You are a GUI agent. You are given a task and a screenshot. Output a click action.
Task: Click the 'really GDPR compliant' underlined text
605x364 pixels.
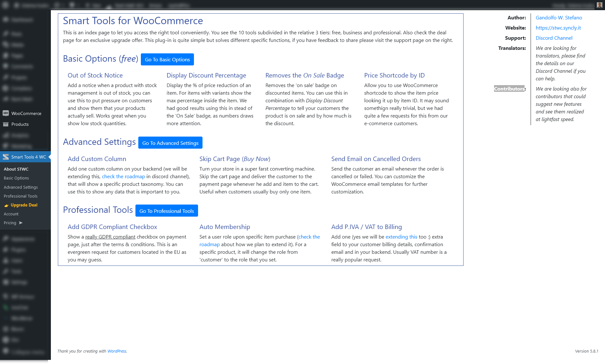(x=110, y=237)
